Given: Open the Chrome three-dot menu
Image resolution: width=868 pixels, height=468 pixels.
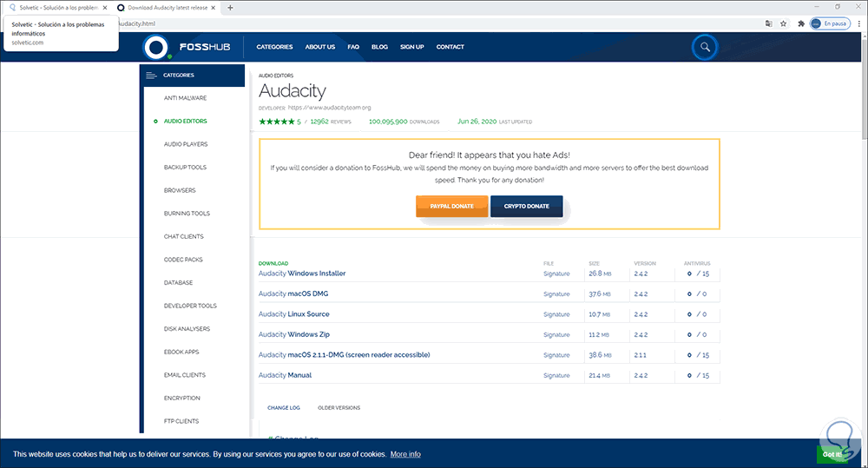Looking at the screenshot, I should pyautogui.click(x=859, y=23).
